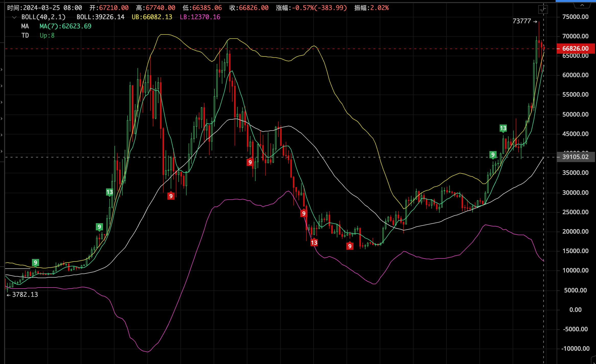Screen dimensions: 596x364
Task: Click the 50000.00 price axis label
Action: point(575,115)
